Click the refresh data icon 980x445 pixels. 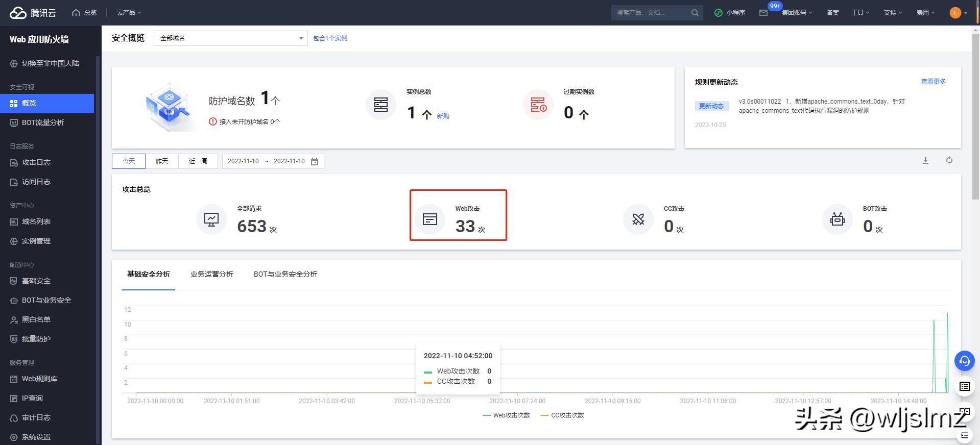pyautogui.click(x=949, y=161)
